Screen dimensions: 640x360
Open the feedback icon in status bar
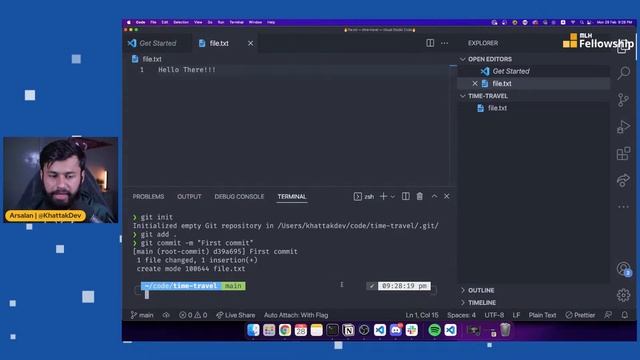(x=608, y=315)
